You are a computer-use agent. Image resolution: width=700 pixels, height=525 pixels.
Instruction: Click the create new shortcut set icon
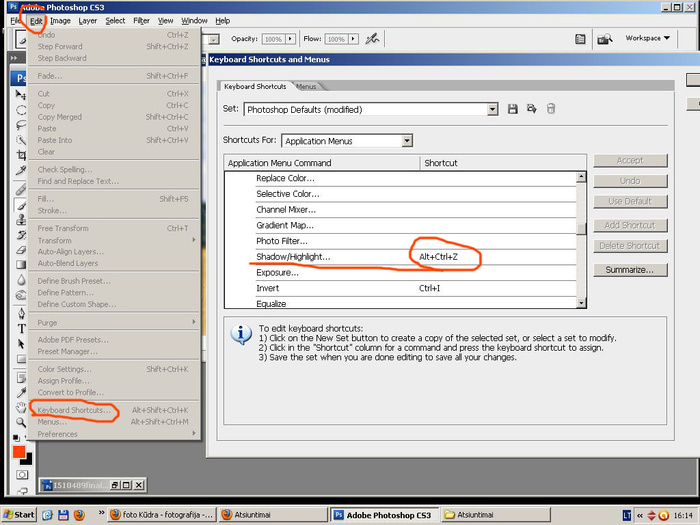pyautogui.click(x=531, y=109)
